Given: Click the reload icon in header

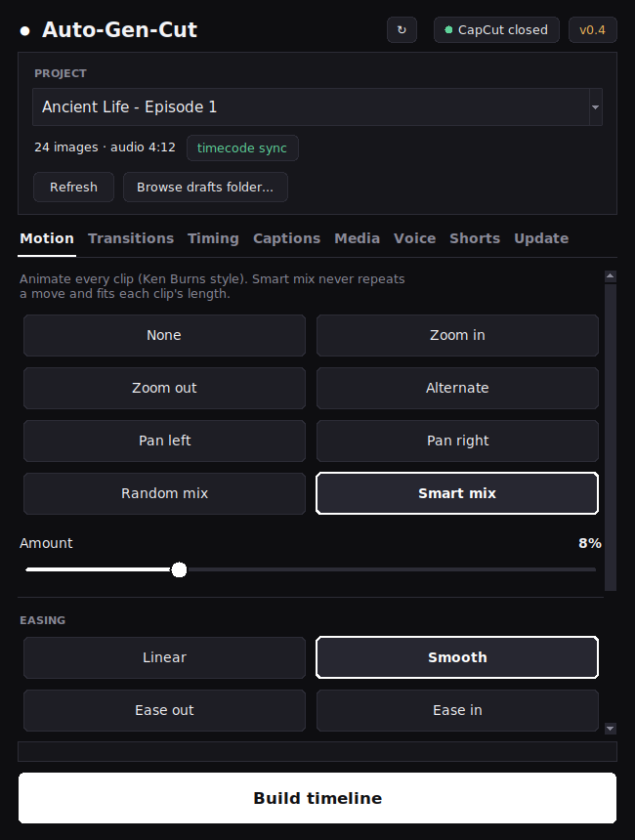Looking at the screenshot, I should (x=402, y=30).
